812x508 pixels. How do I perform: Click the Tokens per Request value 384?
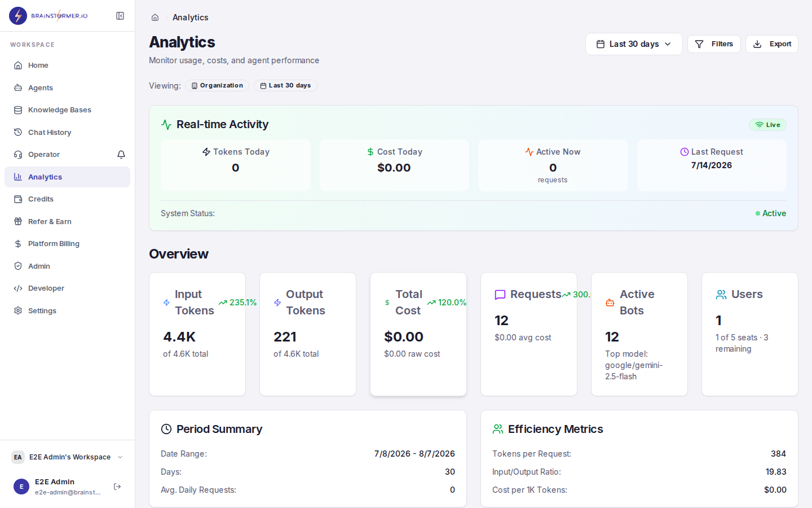coord(779,454)
